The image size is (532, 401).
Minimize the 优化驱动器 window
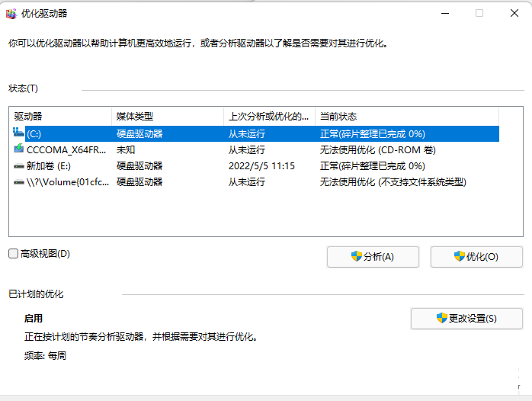point(445,13)
